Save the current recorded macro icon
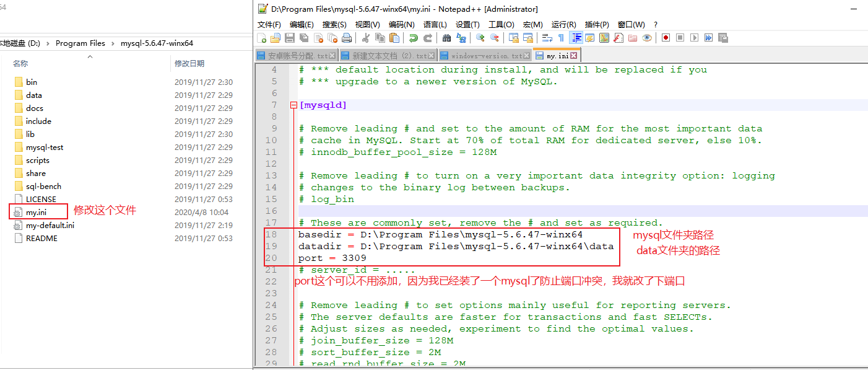Image resolution: width=868 pixels, height=370 pixels. 723,38
